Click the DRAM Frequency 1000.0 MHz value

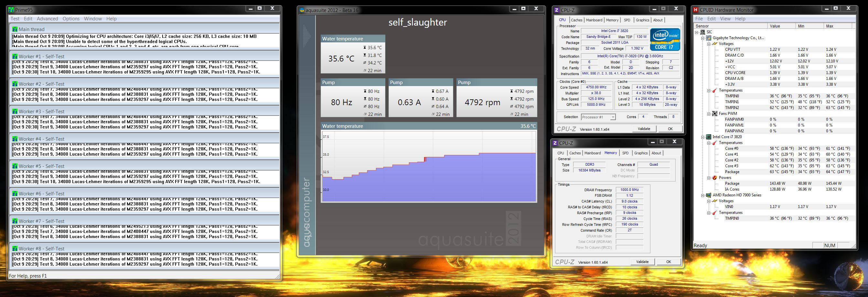point(629,190)
